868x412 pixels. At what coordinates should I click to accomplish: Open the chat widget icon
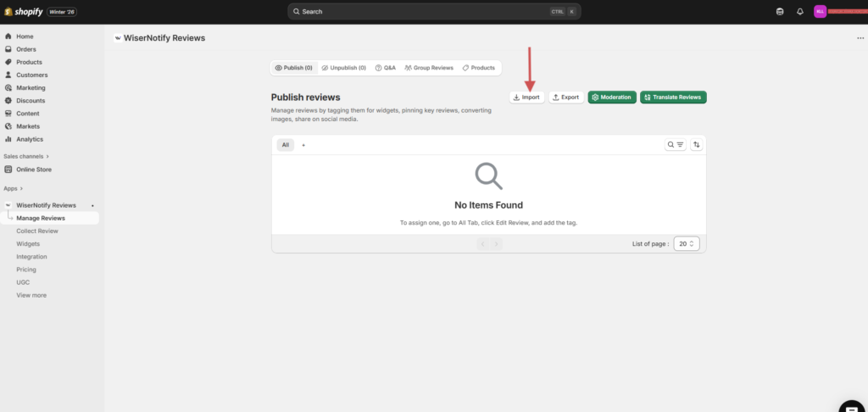coord(851,404)
